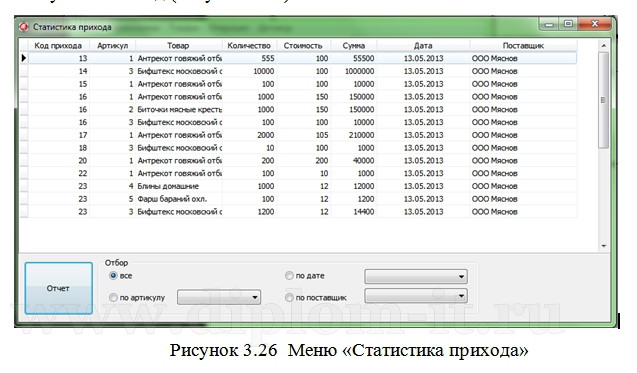Click the 'Количество' column header
Viewport: 637px width, 373px height.
click(x=249, y=46)
